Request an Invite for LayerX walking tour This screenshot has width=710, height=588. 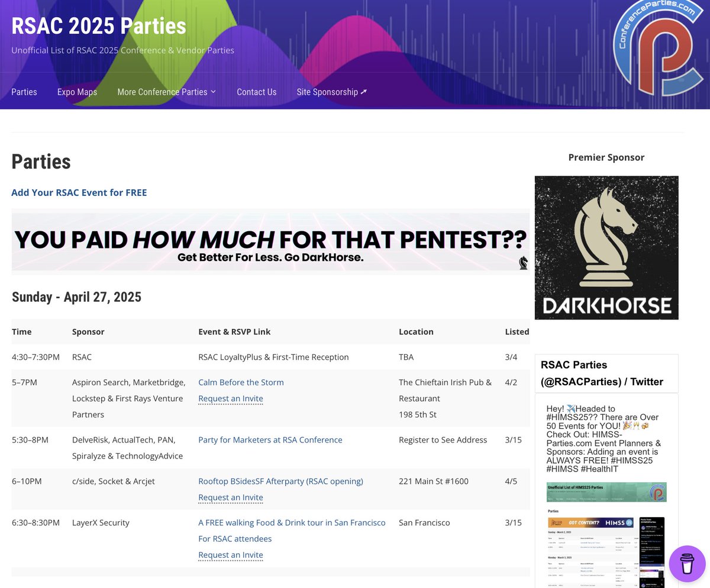click(x=231, y=555)
